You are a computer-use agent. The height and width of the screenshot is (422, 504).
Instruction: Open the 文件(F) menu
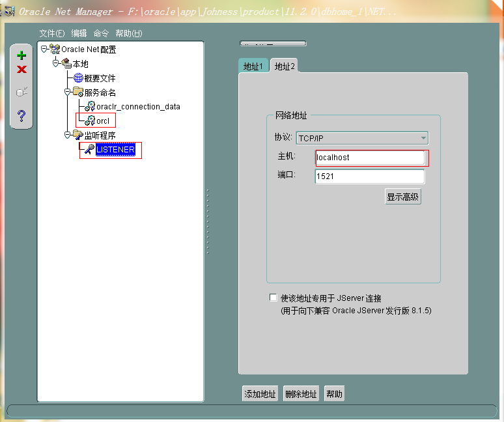pyautogui.click(x=51, y=33)
